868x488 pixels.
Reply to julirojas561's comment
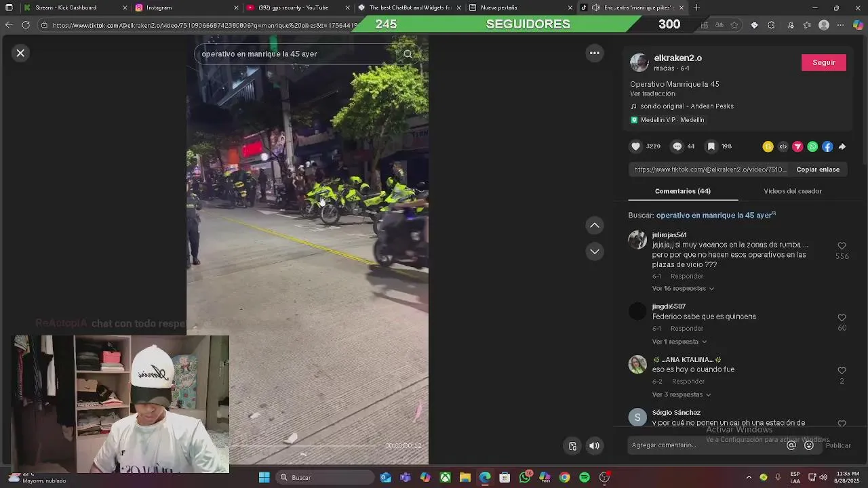pyautogui.click(x=687, y=277)
